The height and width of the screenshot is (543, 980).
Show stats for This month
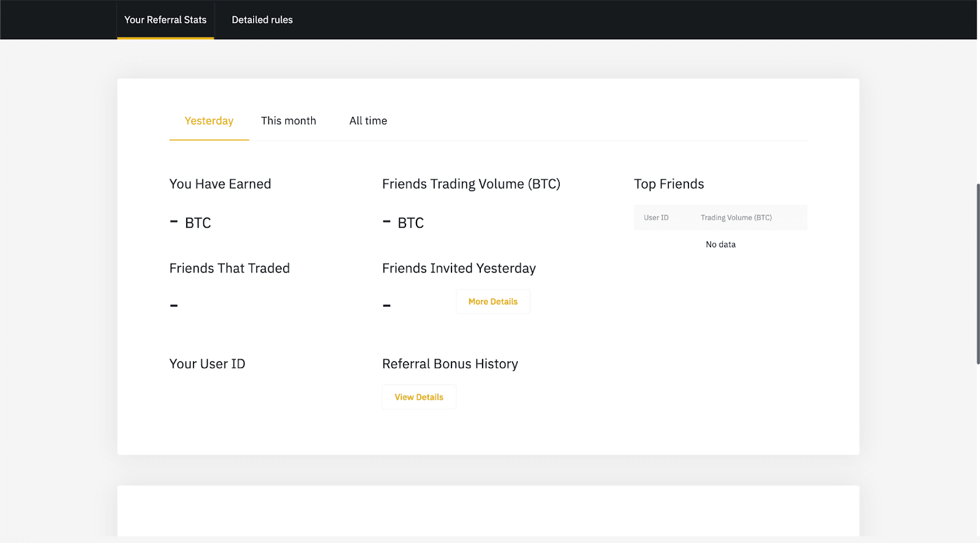[288, 121]
